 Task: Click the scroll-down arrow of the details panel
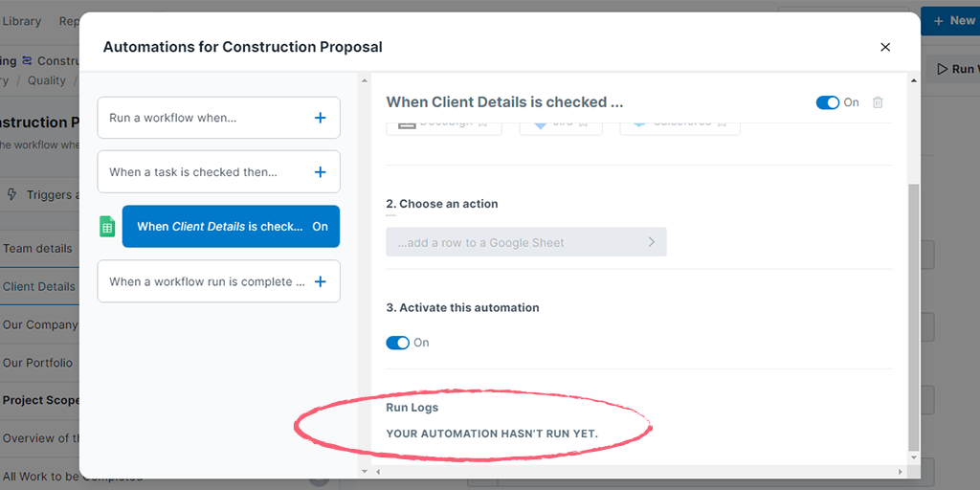(x=914, y=457)
